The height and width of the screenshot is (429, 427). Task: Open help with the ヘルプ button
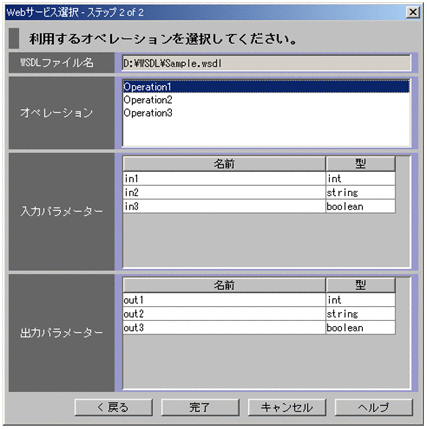(374, 407)
